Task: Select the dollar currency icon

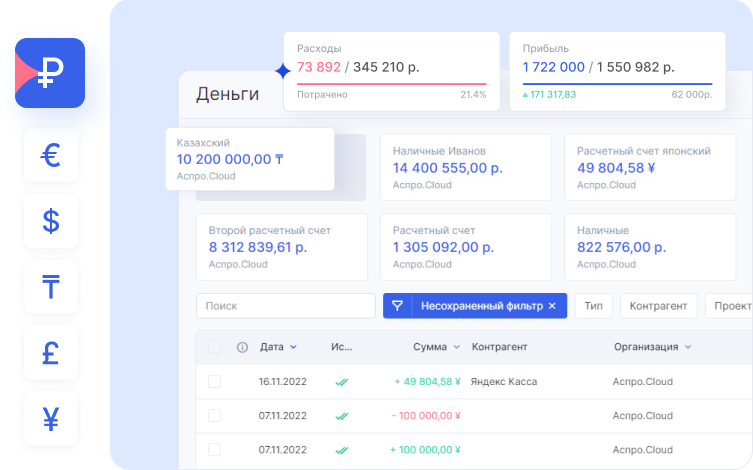Action: click(51, 221)
